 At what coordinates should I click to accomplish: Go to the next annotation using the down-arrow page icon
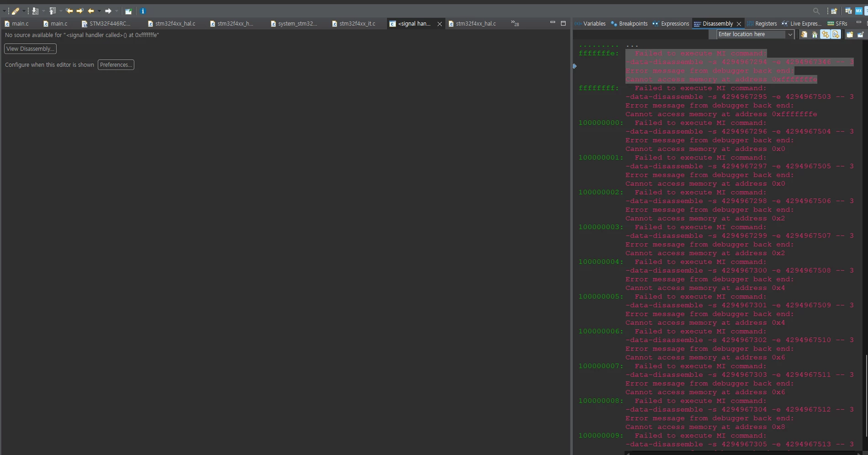pyautogui.click(x=35, y=11)
